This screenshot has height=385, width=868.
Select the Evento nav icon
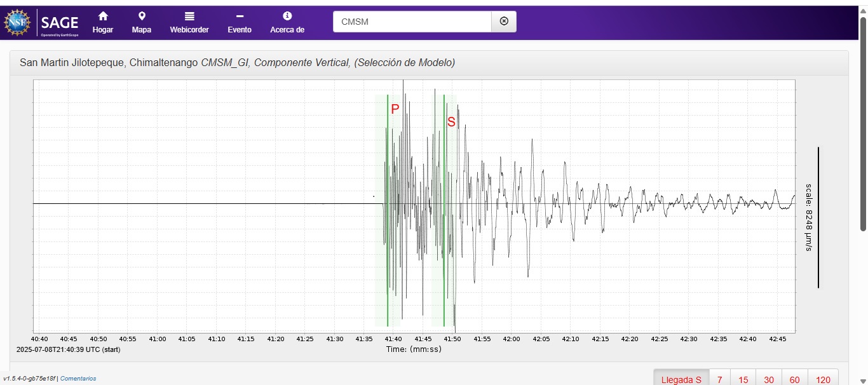(240, 16)
